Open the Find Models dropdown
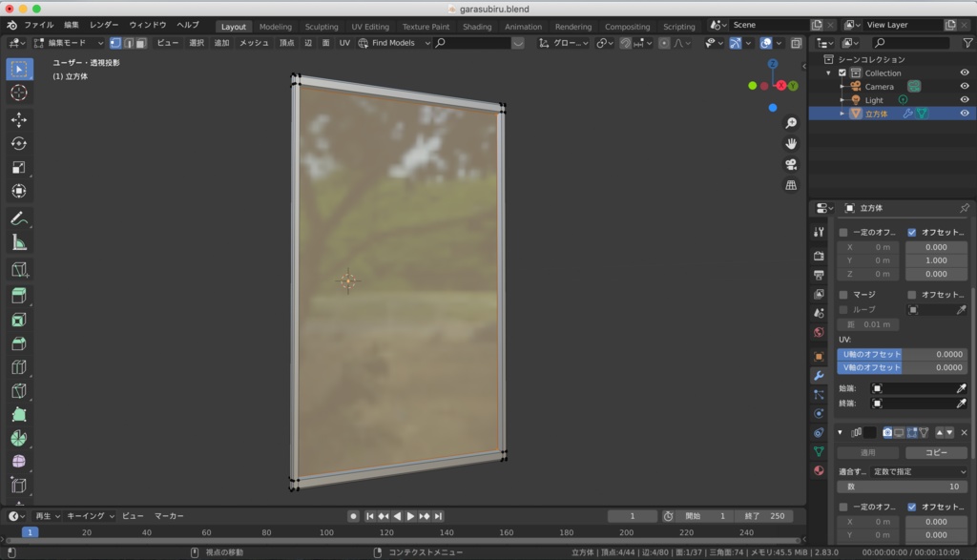Image resolution: width=977 pixels, height=560 pixels. [x=394, y=43]
